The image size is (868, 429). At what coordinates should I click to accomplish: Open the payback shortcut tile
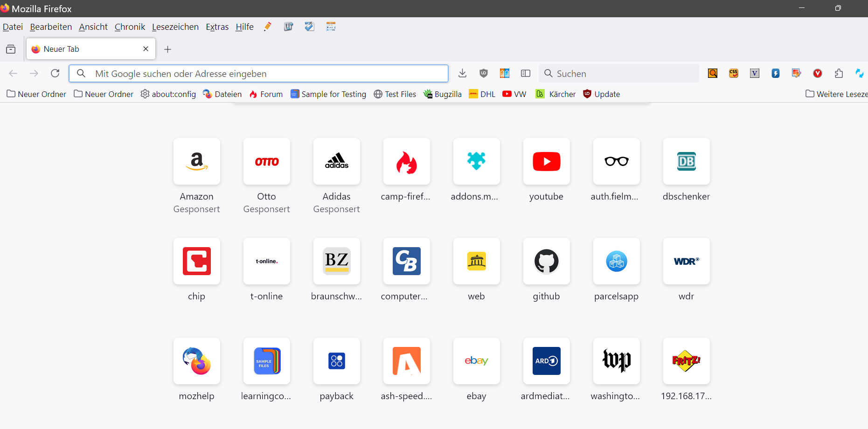point(337,361)
